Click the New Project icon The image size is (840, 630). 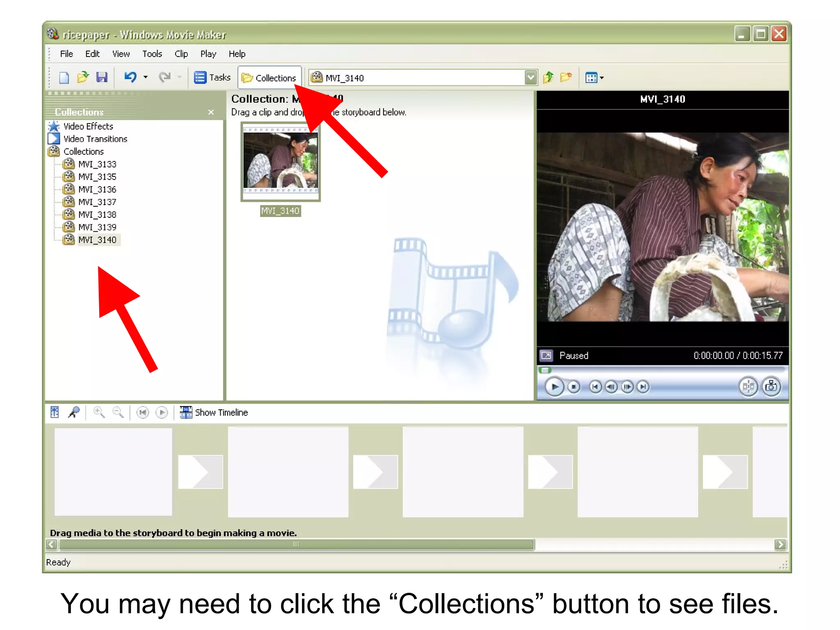click(64, 78)
